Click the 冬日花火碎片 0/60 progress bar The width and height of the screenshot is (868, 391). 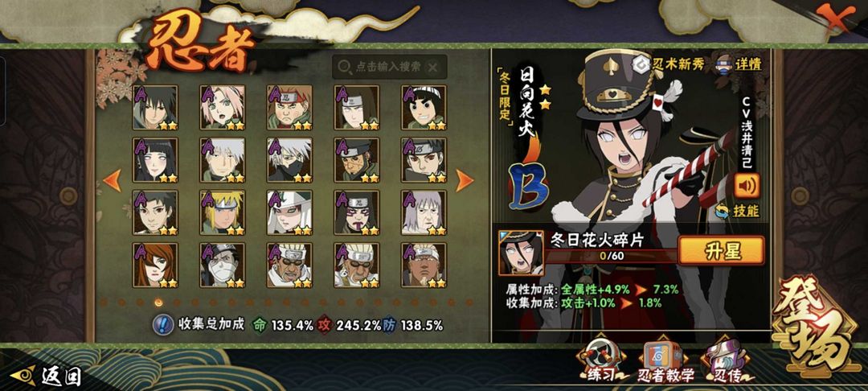pos(611,256)
